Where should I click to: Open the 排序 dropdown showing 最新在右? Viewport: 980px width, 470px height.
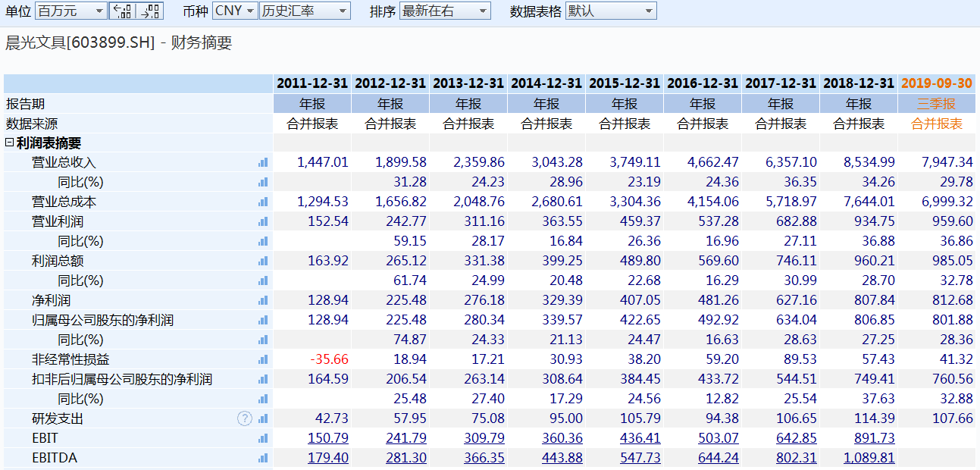click(x=445, y=11)
